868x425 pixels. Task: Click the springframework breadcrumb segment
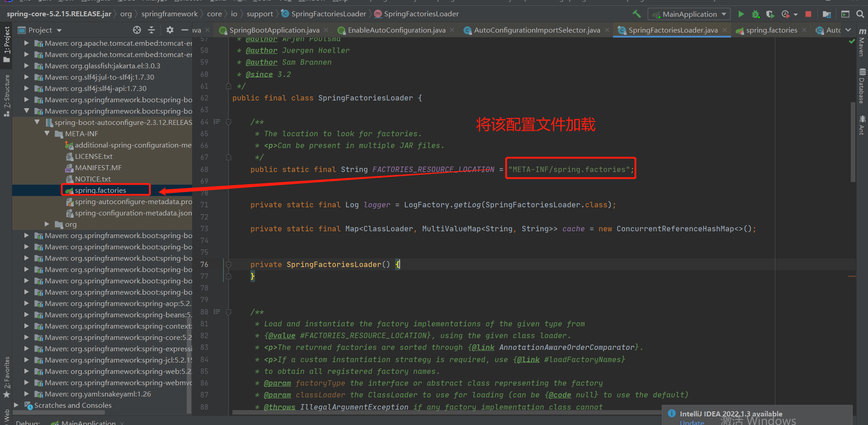coord(170,14)
